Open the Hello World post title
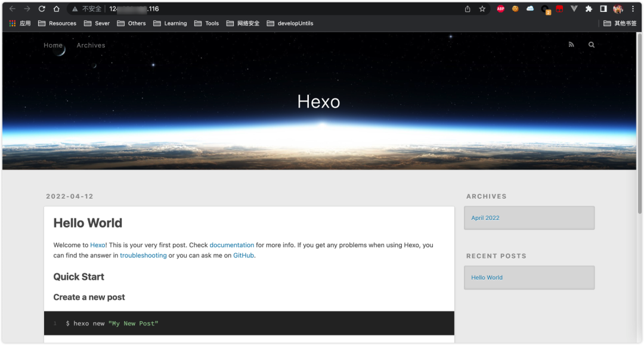This screenshot has width=644, height=345. tap(88, 223)
